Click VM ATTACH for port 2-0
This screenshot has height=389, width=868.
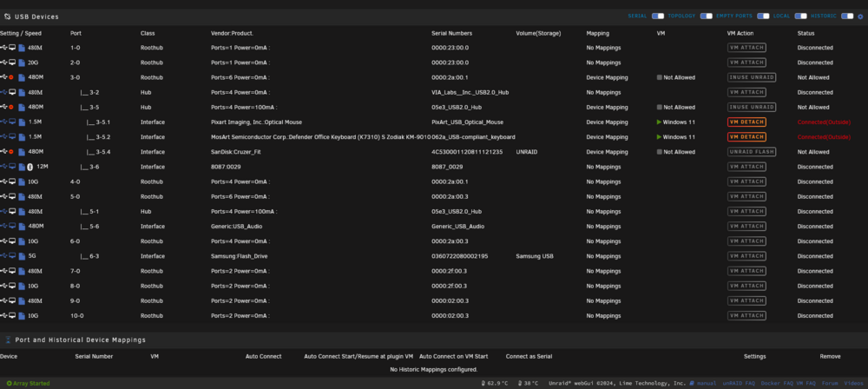click(746, 63)
